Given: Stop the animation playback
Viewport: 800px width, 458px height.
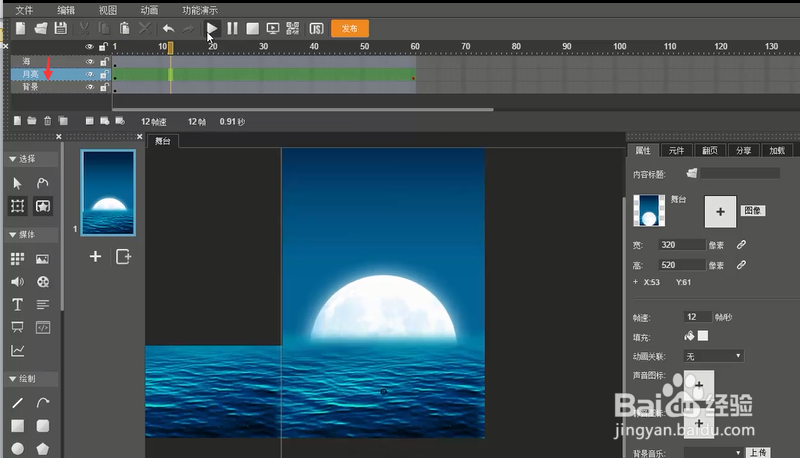Looking at the screenshot, I should tap(253, 29).
